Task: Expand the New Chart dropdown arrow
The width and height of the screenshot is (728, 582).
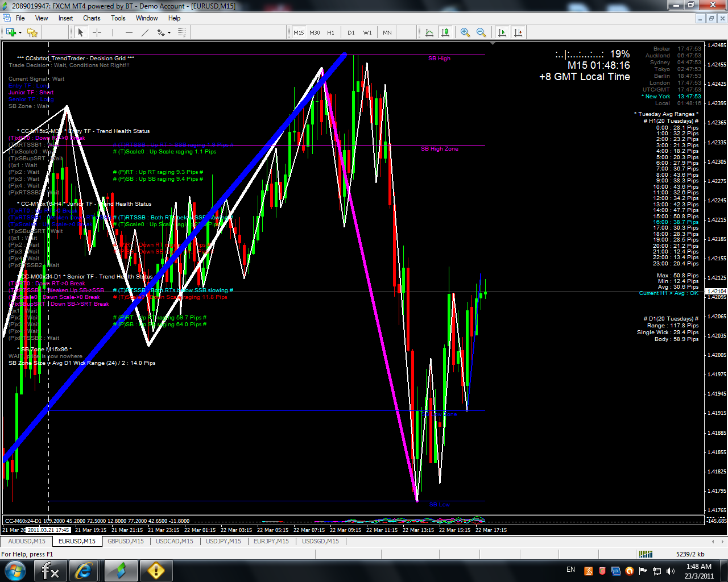Action: 20,32
